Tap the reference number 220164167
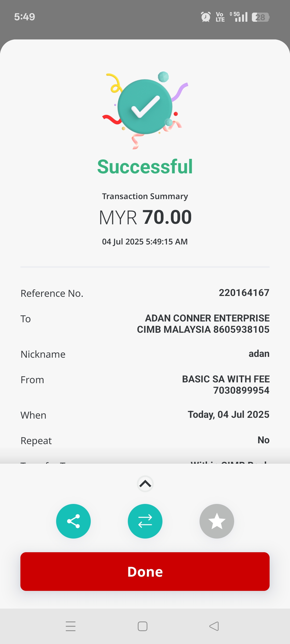 pyautogui.click(x=244, y=293)
